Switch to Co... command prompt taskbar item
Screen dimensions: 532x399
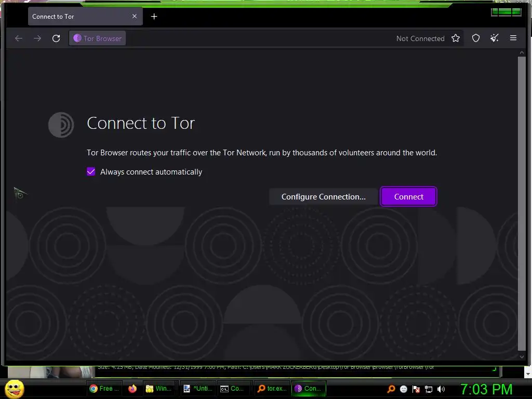point(232,389)
